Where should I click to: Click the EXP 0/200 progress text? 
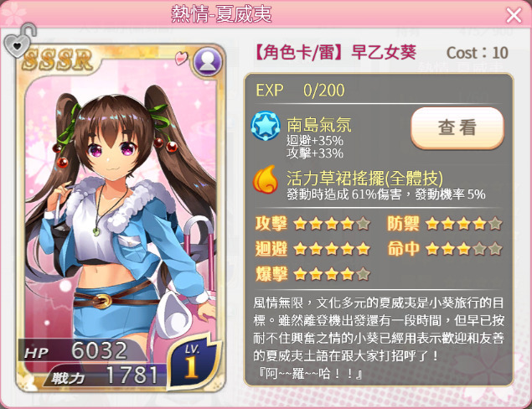pos(300,91)
